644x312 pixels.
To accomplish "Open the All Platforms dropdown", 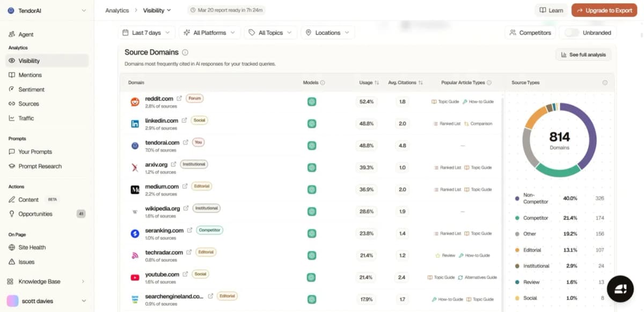I will pyautogui.click(x=209, y=33).
